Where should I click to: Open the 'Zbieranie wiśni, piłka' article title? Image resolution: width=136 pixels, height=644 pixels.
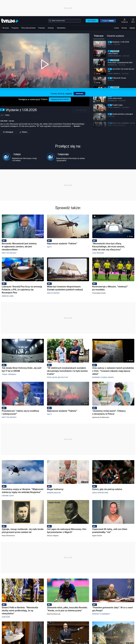click(x=67, y=609)
